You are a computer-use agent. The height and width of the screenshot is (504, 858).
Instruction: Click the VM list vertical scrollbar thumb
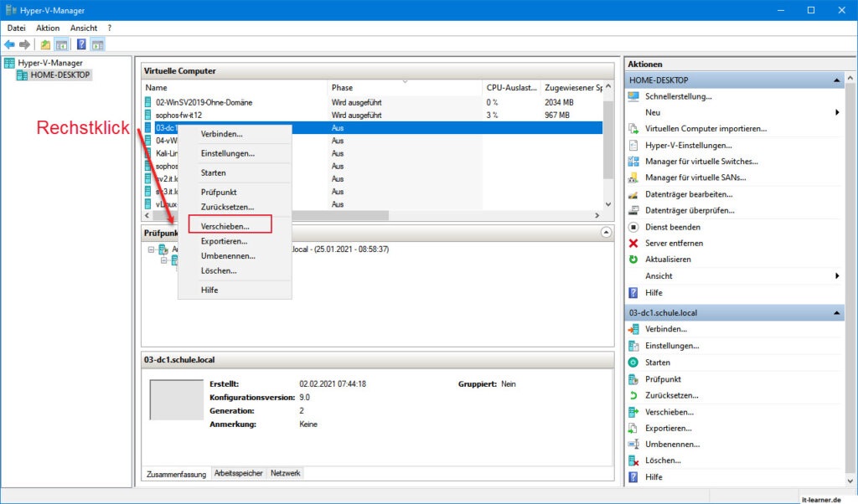(x=608, y=139)
